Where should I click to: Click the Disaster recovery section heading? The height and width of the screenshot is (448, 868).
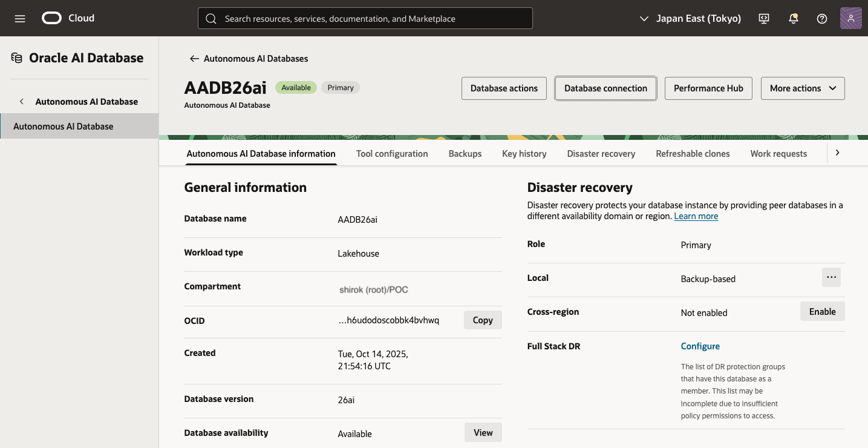(x=579, y=188)
